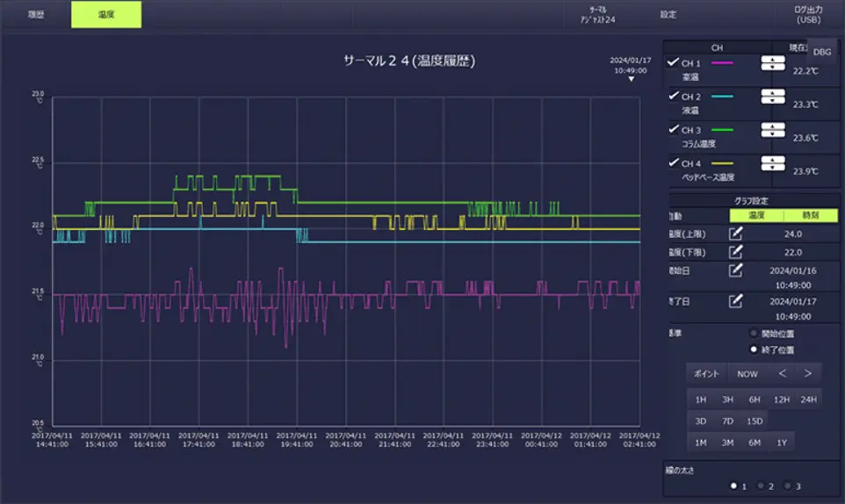Viewport: 845px width, 504px height.
Task: Click the CH 4 down arrow
Action: point(773,167)
